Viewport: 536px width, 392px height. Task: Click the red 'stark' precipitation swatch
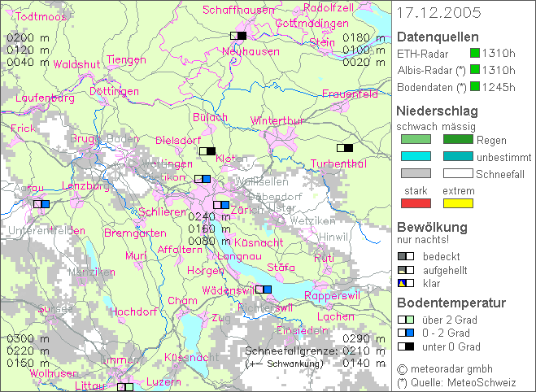416,203
